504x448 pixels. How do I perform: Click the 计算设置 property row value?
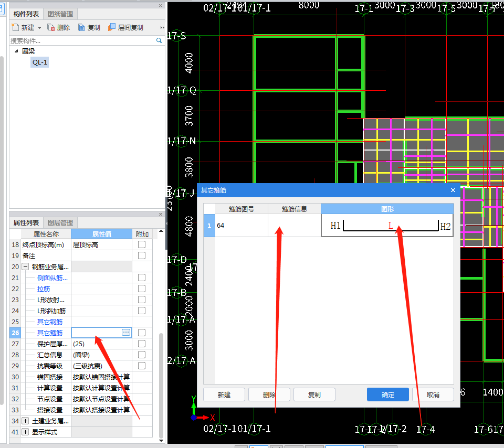pyautogui.click(x=101, y=388)
